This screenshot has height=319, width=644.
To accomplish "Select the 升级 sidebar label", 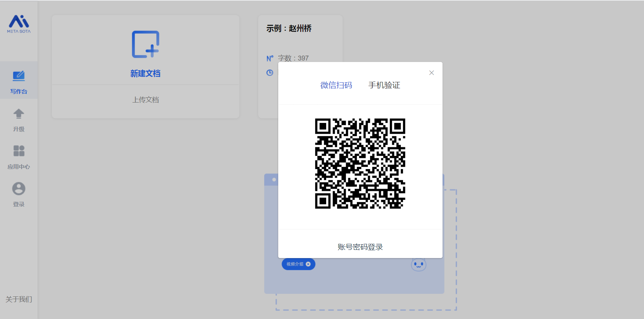I will (x=19, y=129).
